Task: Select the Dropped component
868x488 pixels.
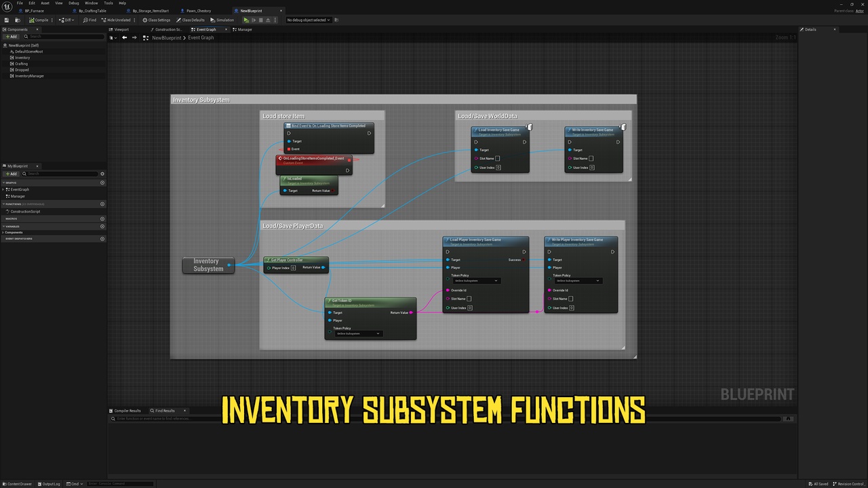Action: [22, 70]
